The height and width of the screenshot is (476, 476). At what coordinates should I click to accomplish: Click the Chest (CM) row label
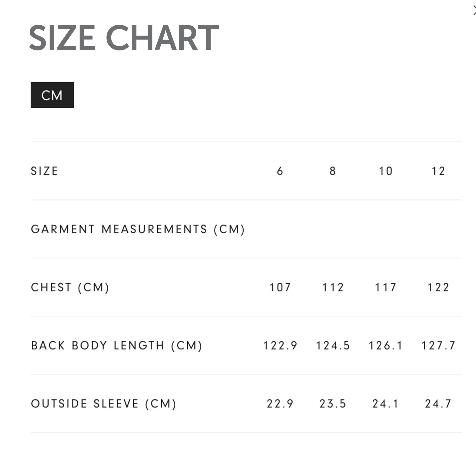point(70,288)
